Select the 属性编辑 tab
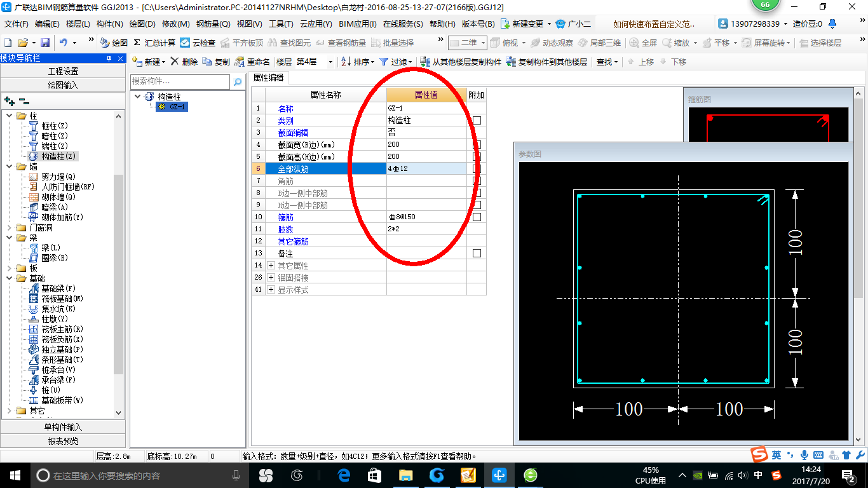The image size is (868, 488). (269, 78)
